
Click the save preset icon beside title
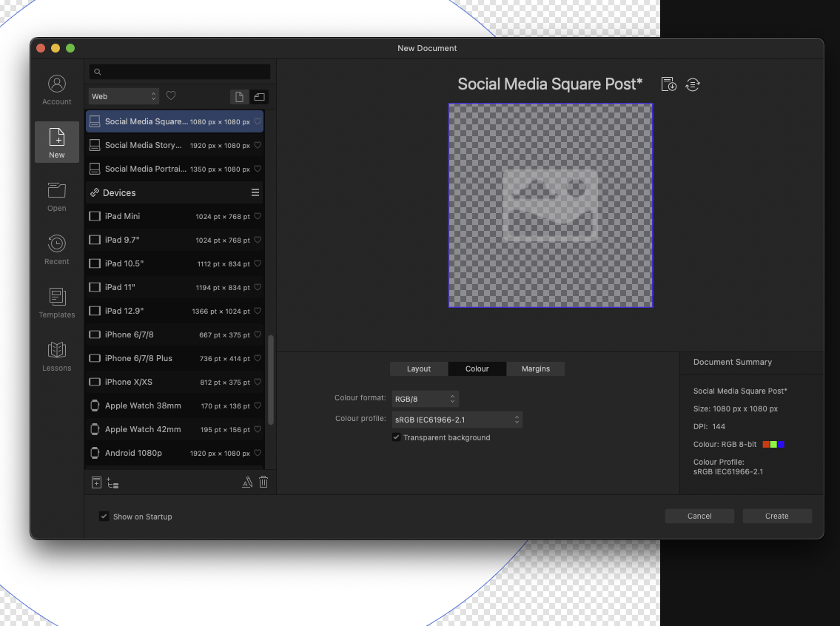(x=668, y=84)
